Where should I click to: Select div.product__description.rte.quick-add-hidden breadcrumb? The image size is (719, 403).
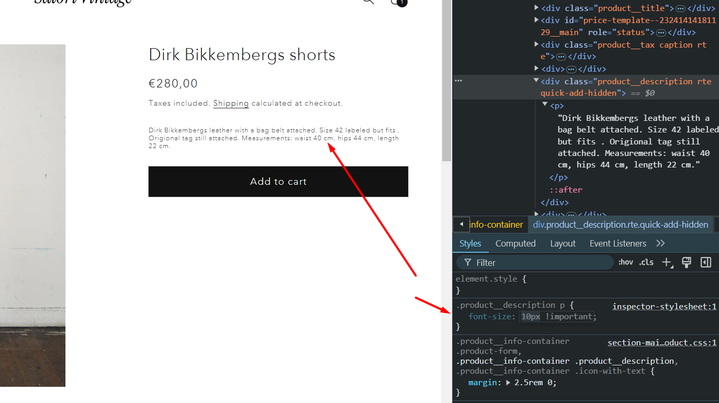[620, 225]
